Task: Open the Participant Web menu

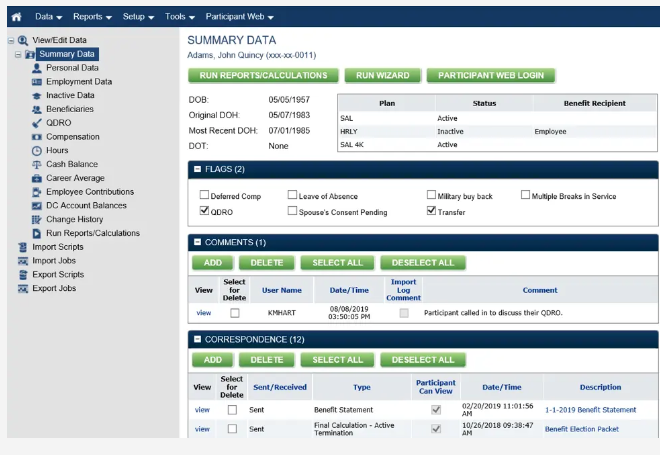Action: point(238,17)
